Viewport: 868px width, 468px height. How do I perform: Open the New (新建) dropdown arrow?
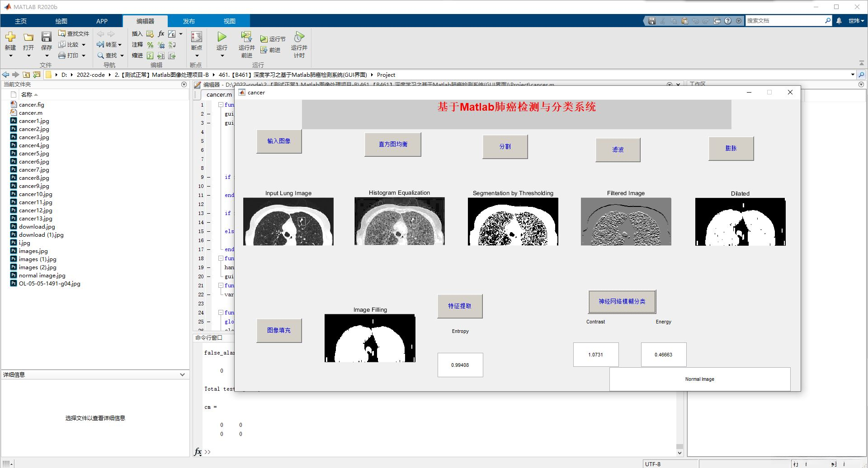point(10,56)
